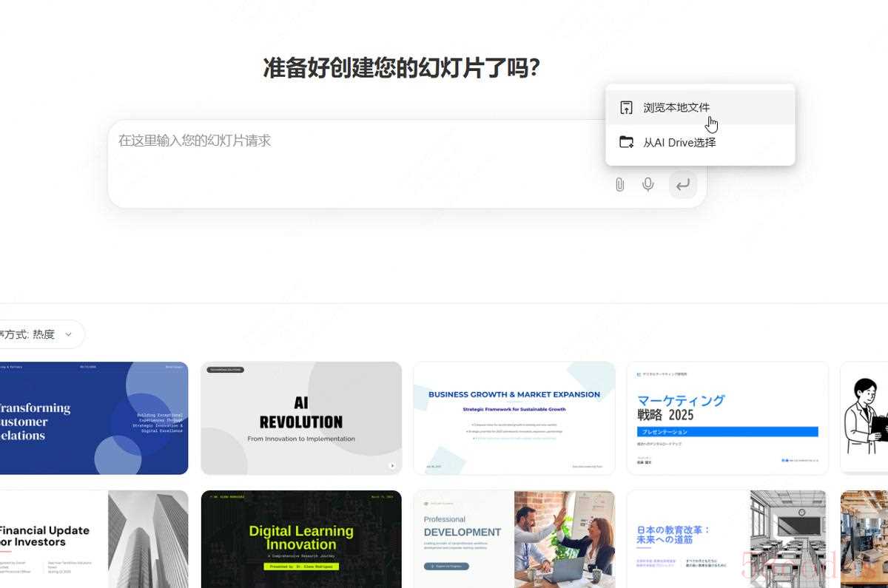Click the heading 准备好创建您的幻灯片了吗?

click(x=402, y=68)
